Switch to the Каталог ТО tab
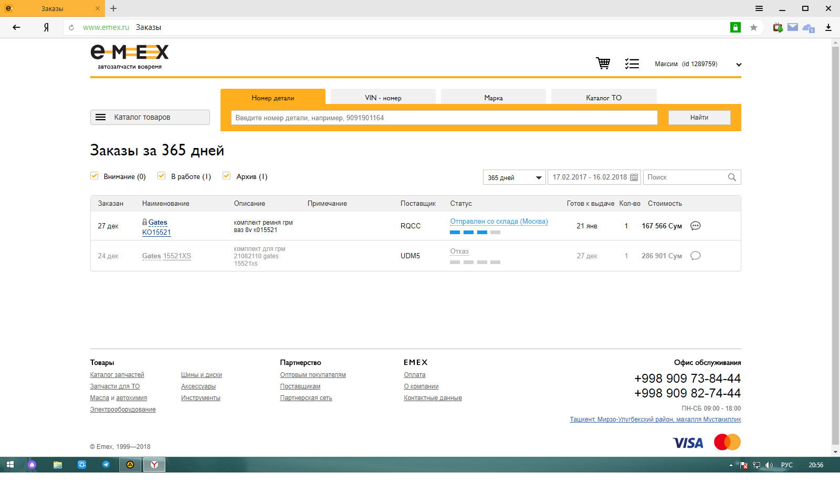This screenshot has width=840, height=504. [604, 97]
